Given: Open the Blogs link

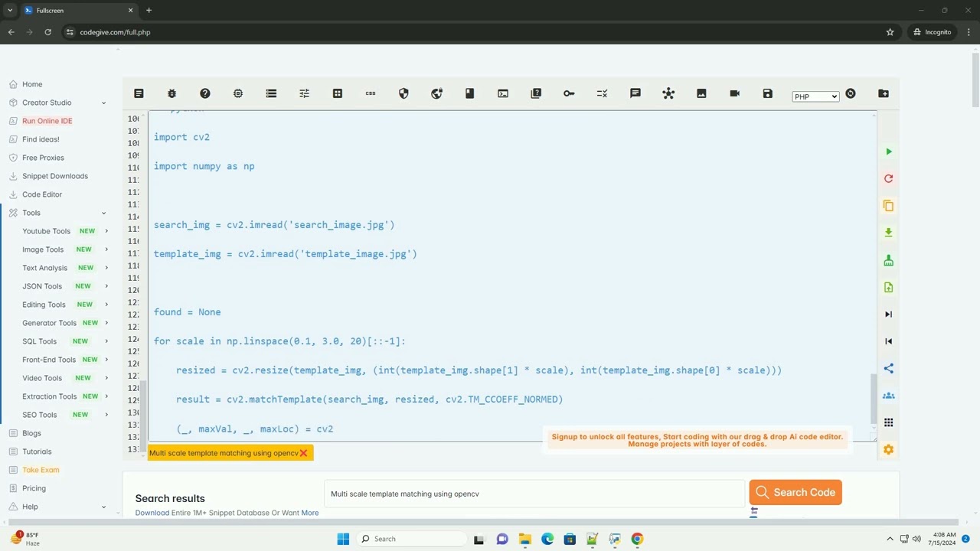Looking at the screenshot, I should click(31, 433).
